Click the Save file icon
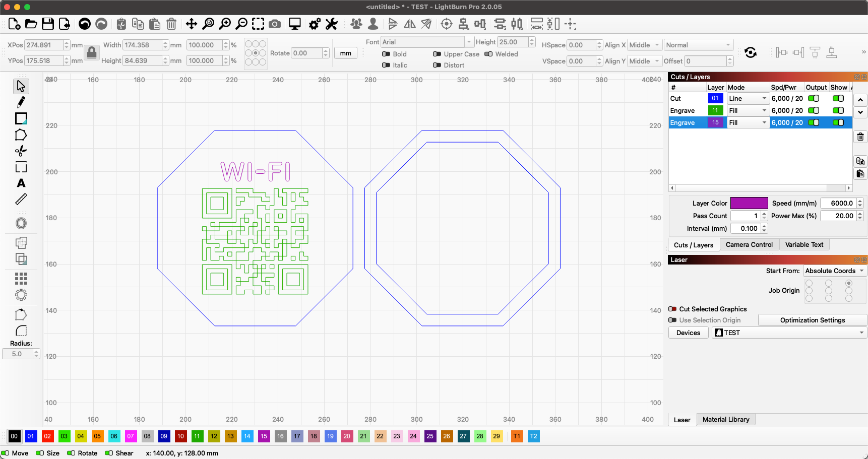Image resolution: width=868 pixels, height=459 pixels. click(x=48, y=24)
